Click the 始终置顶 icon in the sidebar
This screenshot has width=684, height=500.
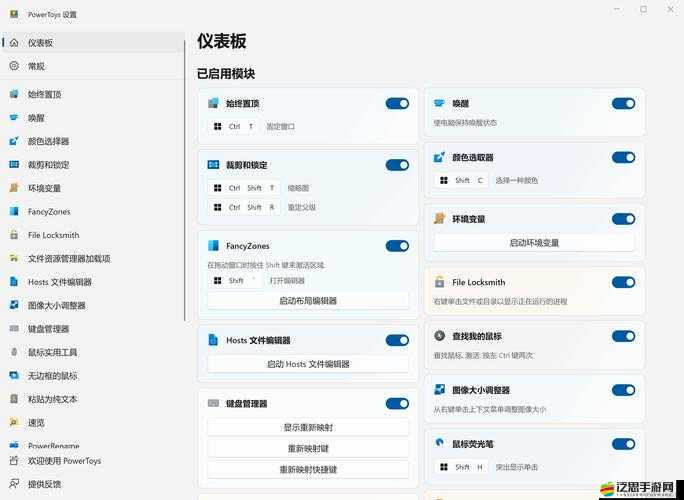(14, 94)
